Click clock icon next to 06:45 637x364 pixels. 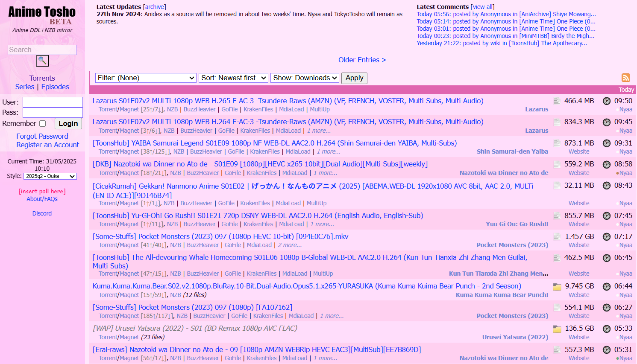point(607,258)
